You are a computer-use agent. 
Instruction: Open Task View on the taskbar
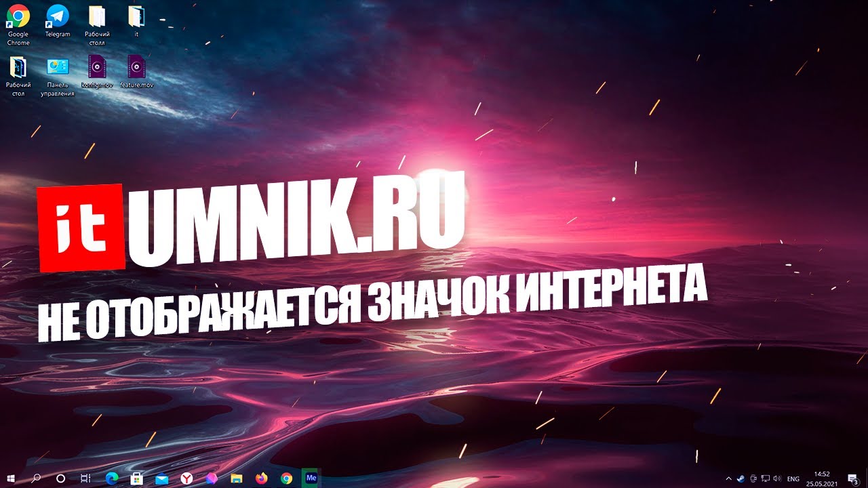(85, 478)
